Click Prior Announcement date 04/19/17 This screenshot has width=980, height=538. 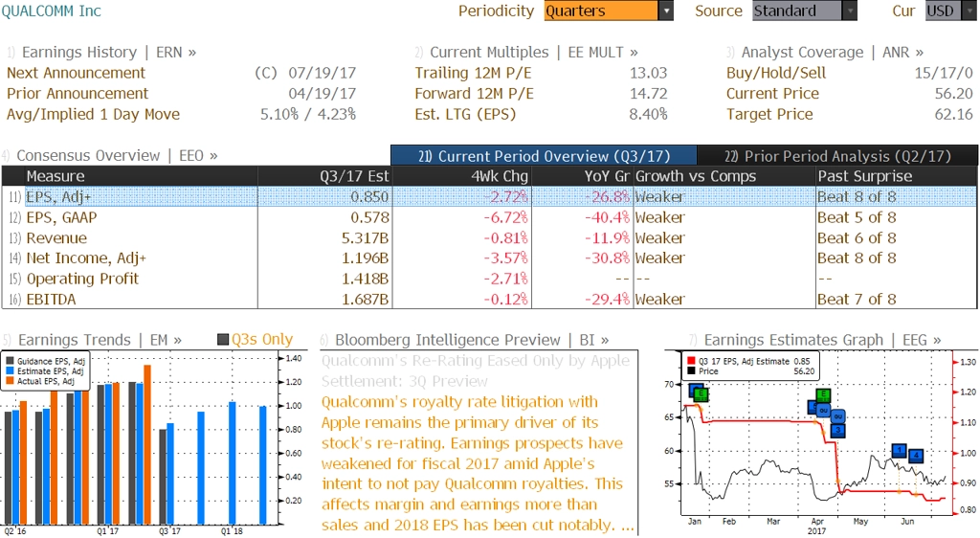322,94
